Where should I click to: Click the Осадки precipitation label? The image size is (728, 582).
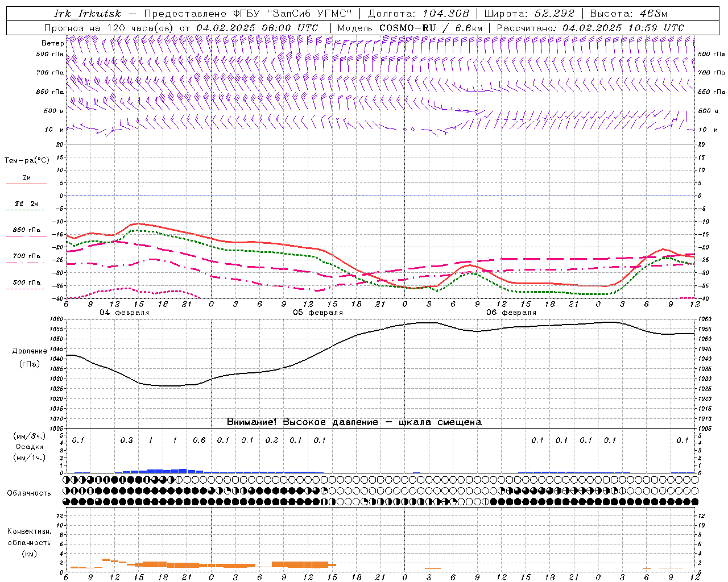tap(30, 447)
